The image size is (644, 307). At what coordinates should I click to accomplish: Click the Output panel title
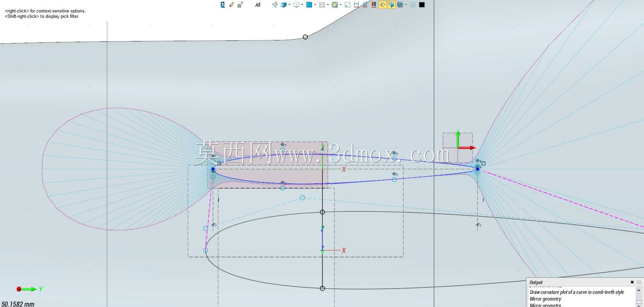pyautogui.click(x=536, y=282)
